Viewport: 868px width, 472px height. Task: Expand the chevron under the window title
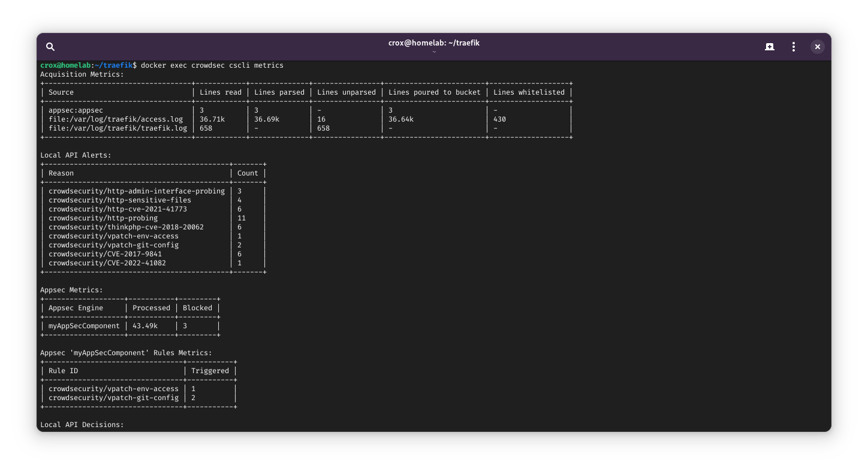coord(434,52)
